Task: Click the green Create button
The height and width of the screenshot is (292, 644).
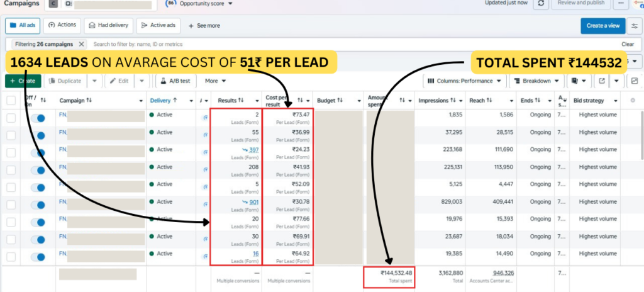Action: click(x=23, y=81)
